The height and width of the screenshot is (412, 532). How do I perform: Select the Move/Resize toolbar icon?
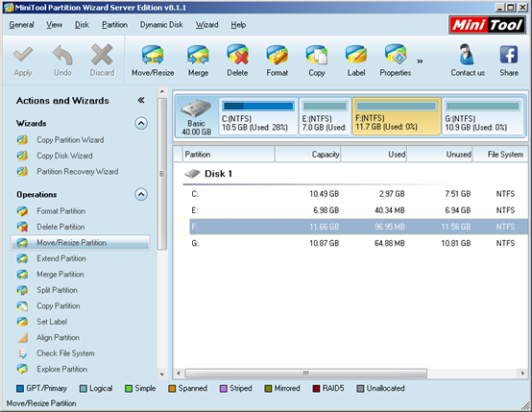pos(153,55)
